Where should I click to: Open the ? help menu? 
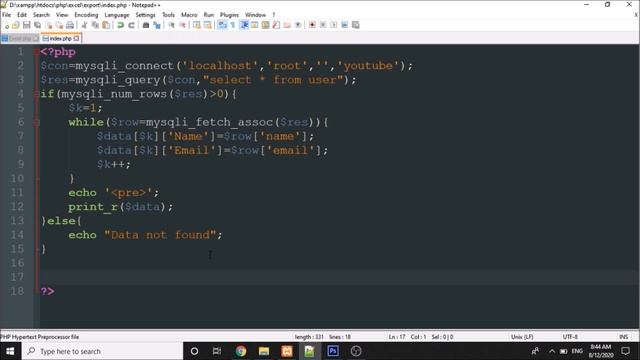(x=274, y=15)
